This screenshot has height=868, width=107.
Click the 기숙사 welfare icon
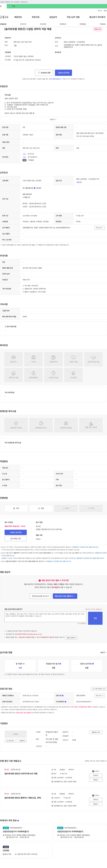pos(34,359)
